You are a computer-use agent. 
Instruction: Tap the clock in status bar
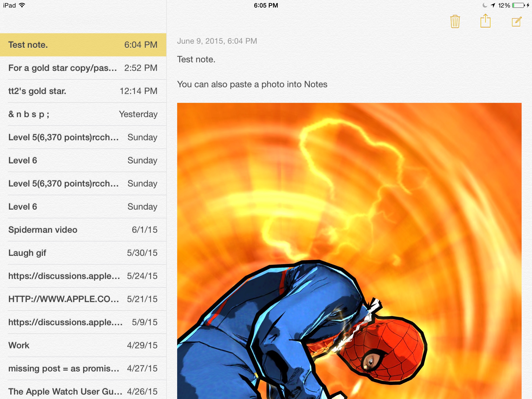[x=266, y=5]
